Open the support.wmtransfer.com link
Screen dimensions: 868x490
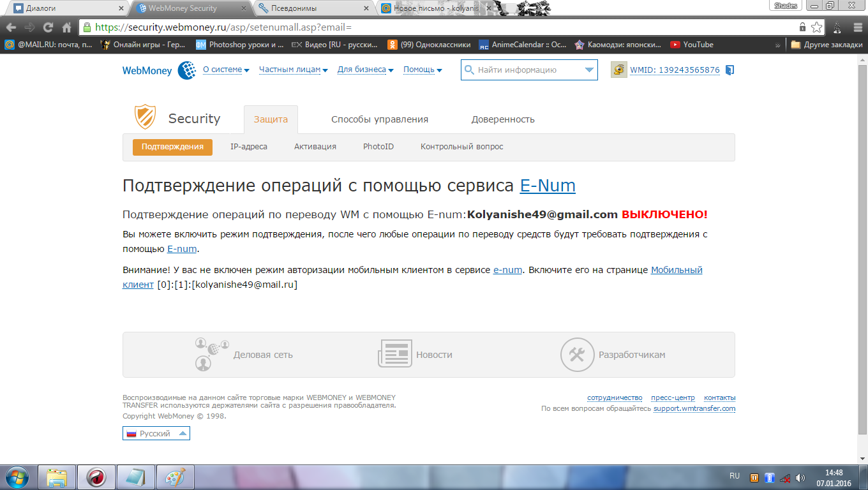click(x=694, y=408)
